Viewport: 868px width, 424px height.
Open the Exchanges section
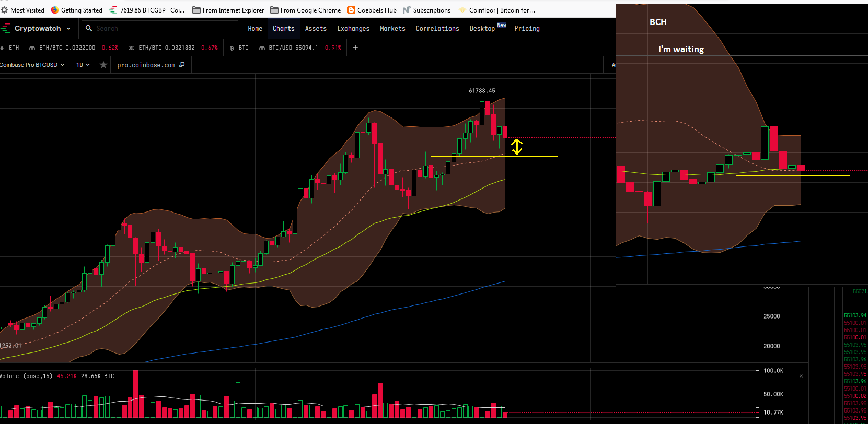353,28
